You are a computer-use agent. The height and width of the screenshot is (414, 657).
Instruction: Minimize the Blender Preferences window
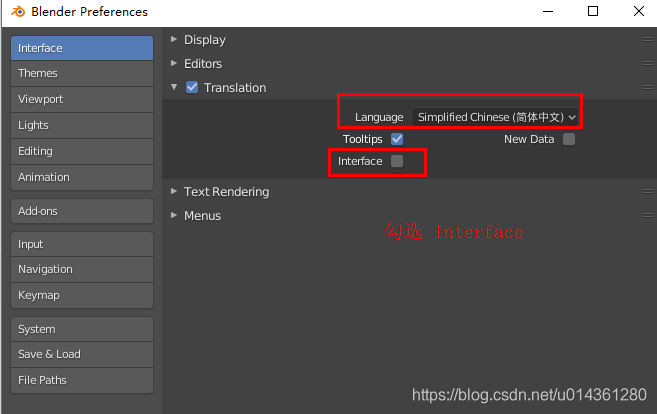tap(548, 11)
